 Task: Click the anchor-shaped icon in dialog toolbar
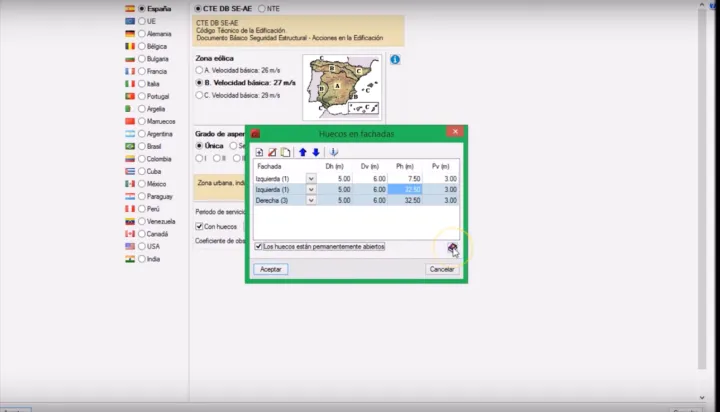tap(334, 152)
